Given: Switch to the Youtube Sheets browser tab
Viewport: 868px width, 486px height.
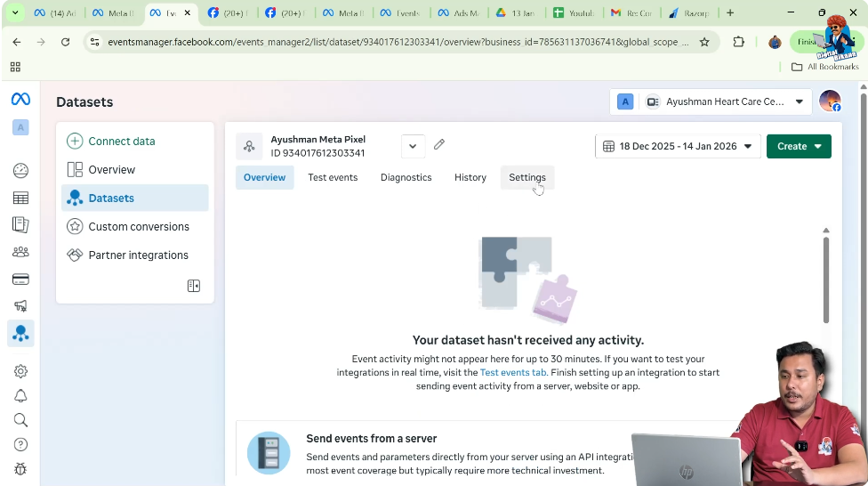Looking at the screenshot, I should [x=575, y=12].
